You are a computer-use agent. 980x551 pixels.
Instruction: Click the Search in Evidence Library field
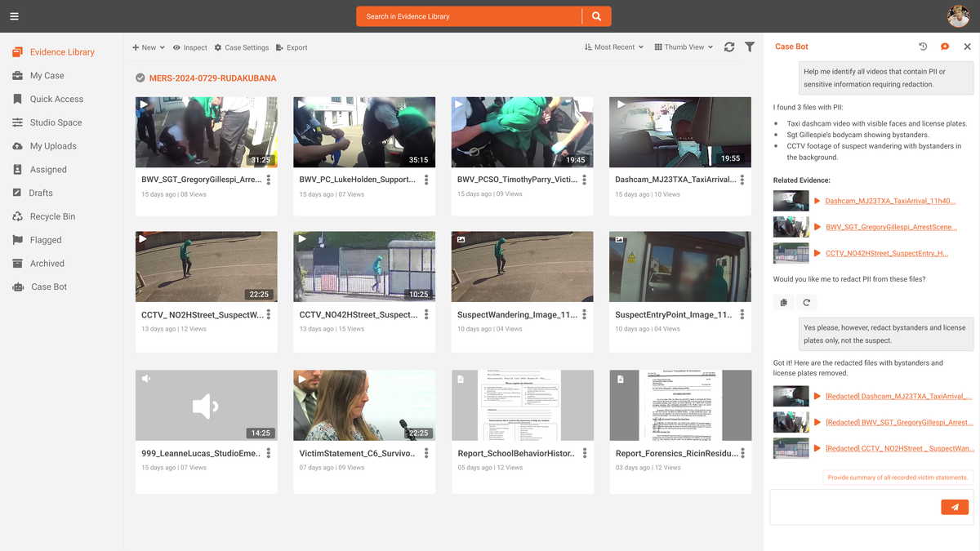click(x=470, y=16)
